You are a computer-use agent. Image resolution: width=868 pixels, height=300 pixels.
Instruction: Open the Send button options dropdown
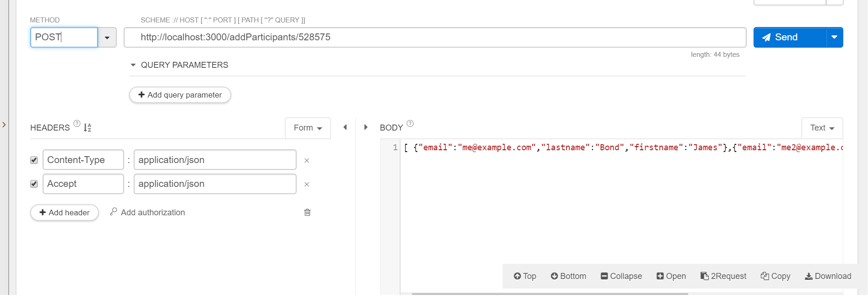[x=834, y=38]
